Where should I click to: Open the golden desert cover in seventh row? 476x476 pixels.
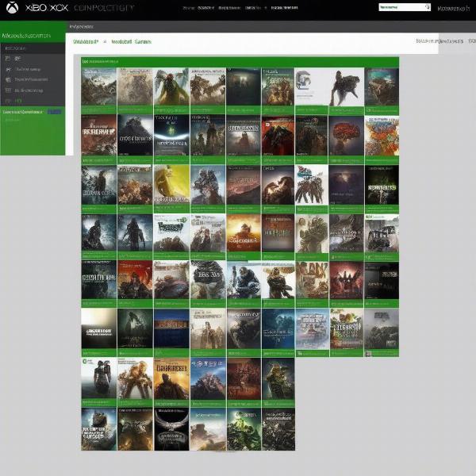tap(171, 378)
